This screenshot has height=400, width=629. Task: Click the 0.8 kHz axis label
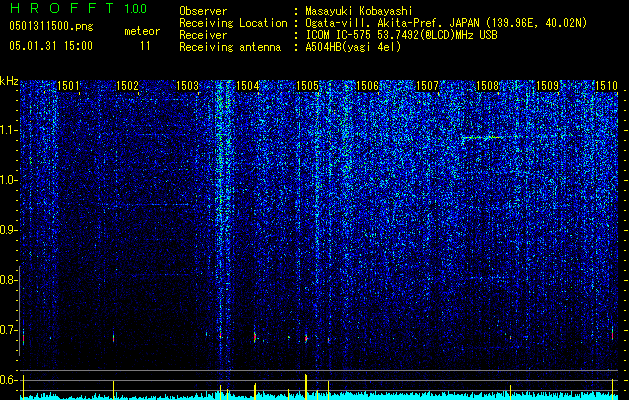point(8,280)
